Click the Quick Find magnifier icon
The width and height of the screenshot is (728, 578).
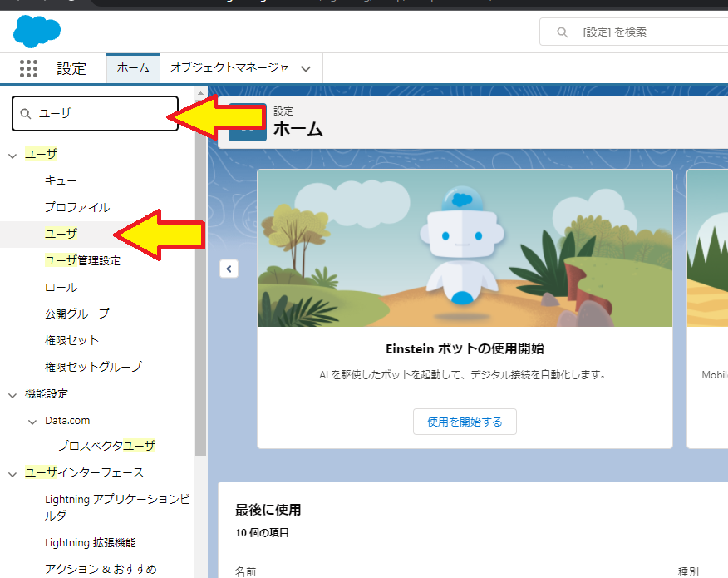(26, 114)
